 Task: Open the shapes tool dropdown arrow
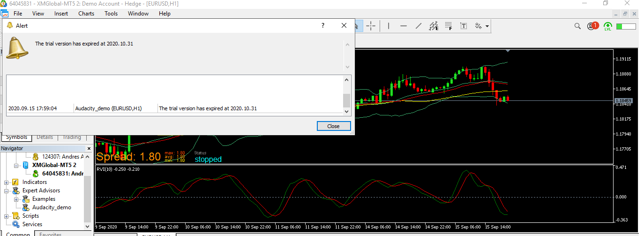[x=487, y=26]
